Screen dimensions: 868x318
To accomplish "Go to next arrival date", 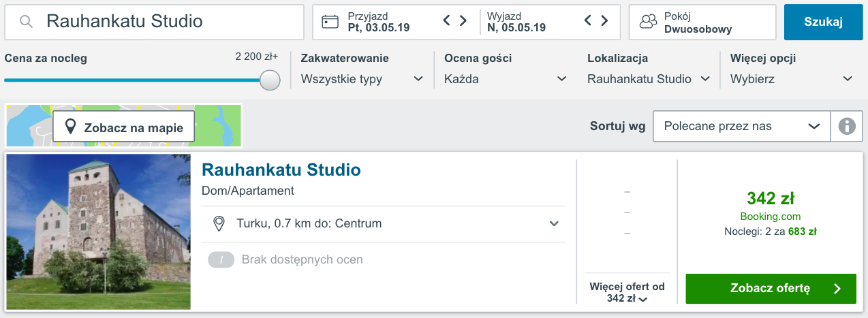I will (463, 21).
